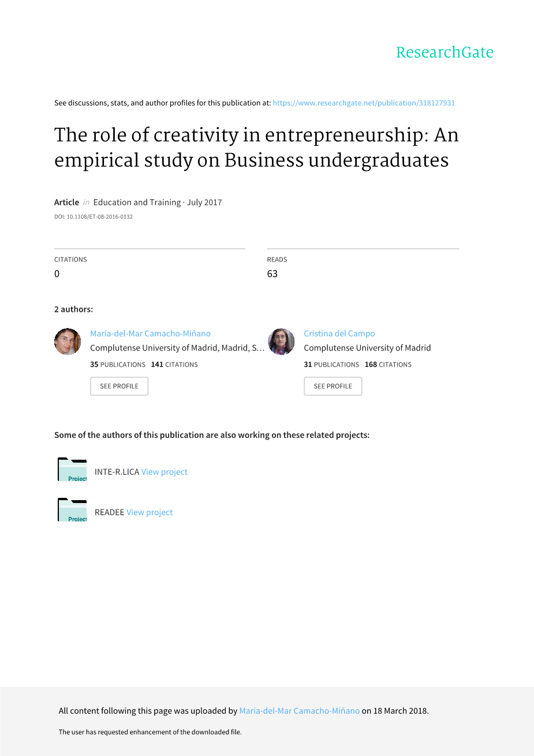This screenshot has width=534, height=756.
Task: Click the reads count of 63
Action: (x=272, y=274)
